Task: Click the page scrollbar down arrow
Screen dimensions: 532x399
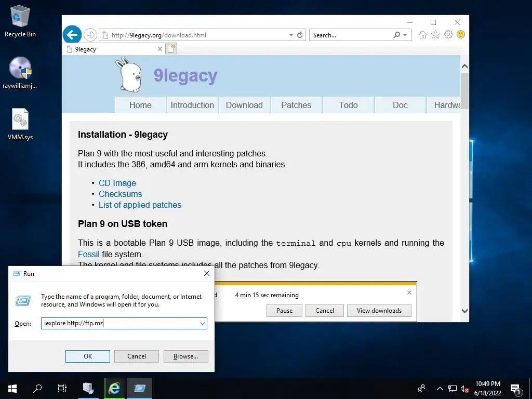Action: [x=464, y=311]
